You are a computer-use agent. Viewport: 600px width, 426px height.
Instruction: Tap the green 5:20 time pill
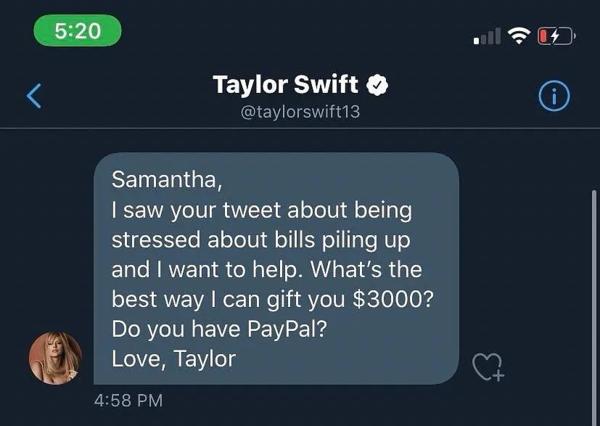point(78,31)
